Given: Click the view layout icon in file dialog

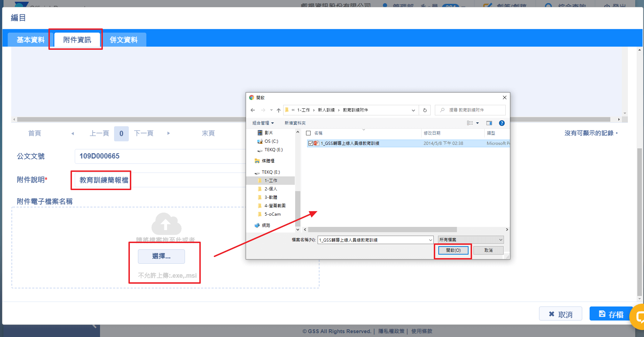Looking at the screenshot, I should pyautogui.click(x=470, y=123).
